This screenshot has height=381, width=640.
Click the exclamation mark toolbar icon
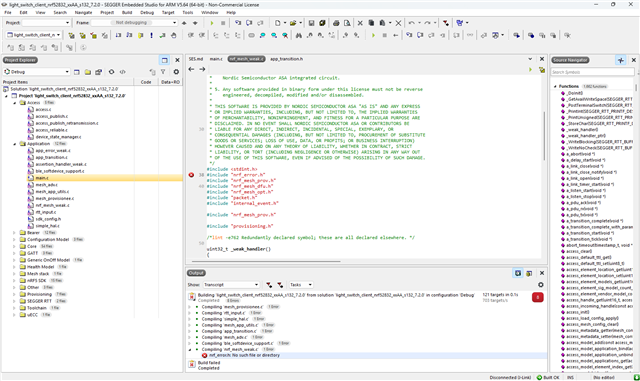[151, 36]
